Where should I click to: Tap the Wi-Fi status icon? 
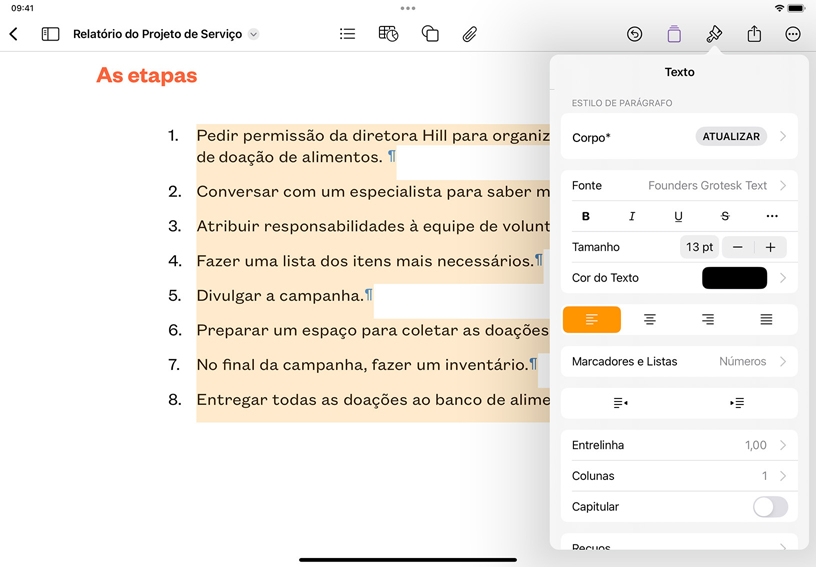click(x=779, y=8)
